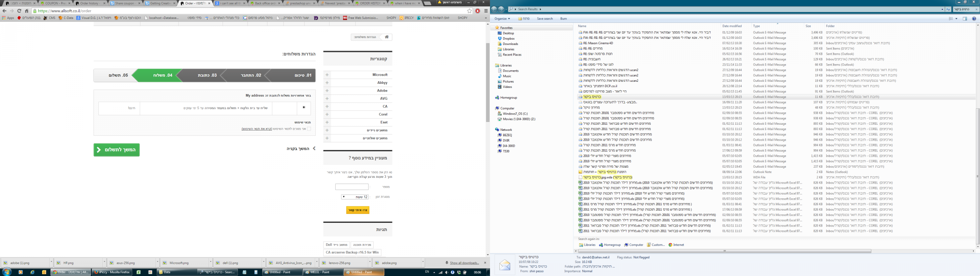Screen dimensions: 980x276
Task: Search again in Internet link
Action: pos(676,245)
